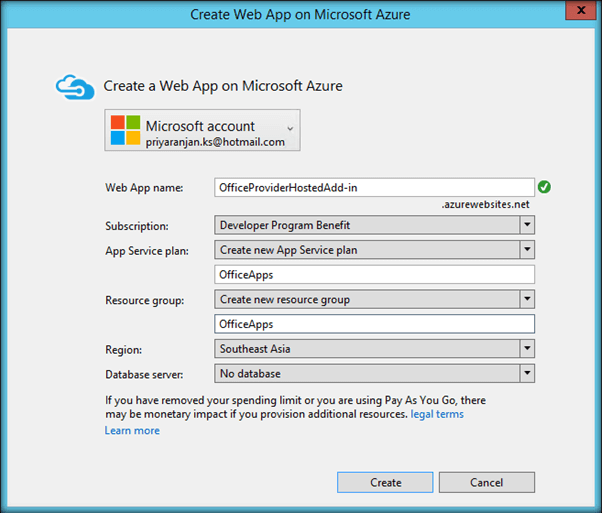Click the .azurewebsites.net domain suffix label
The image size is (602, 513).
(485, 204)
